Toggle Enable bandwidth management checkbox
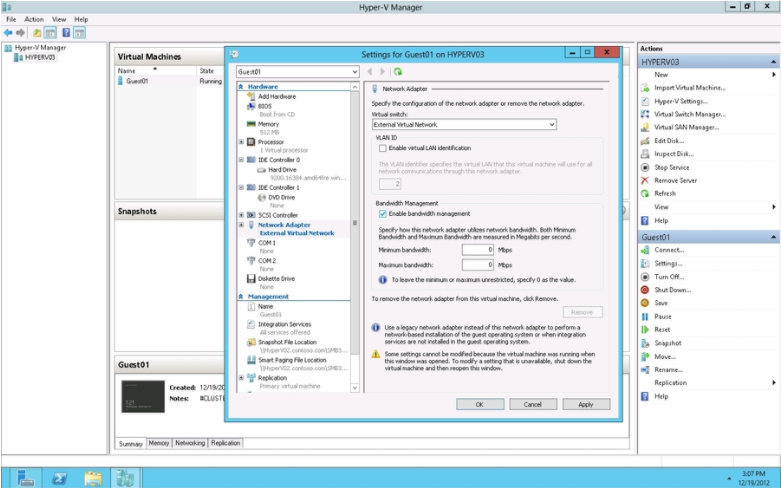 click(383, 214)
